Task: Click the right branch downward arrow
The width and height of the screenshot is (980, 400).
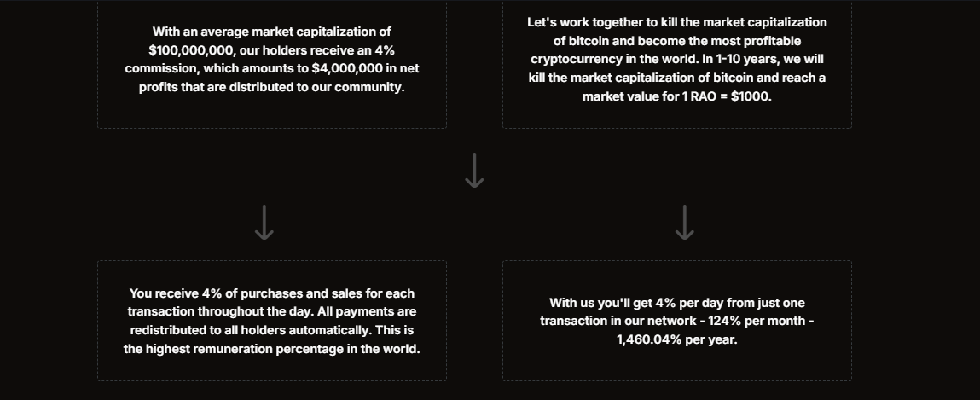Action: click(684, 223)
